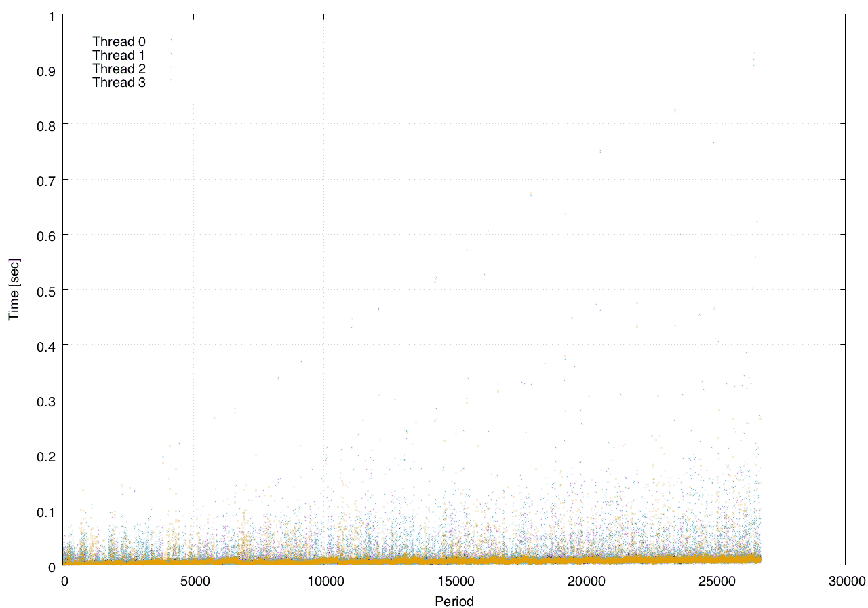Click the Thread 1 legend label
Viewport: 868px width, 608px height.
119,55
